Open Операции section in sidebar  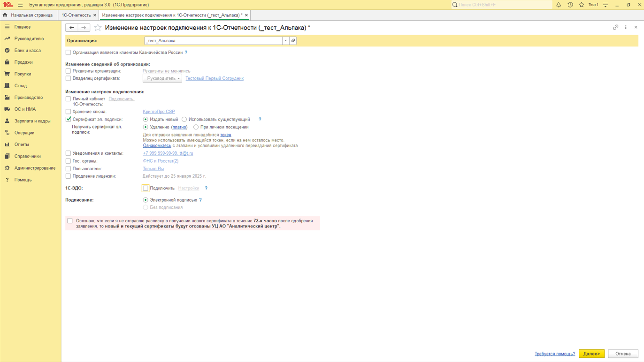point(31,133)
